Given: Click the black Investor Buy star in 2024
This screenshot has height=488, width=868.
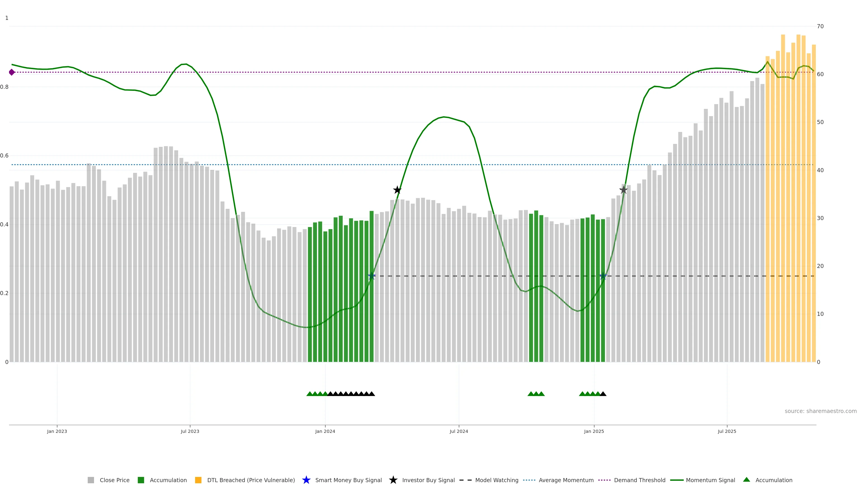Looking at the screenshot, I should [397, 190].
